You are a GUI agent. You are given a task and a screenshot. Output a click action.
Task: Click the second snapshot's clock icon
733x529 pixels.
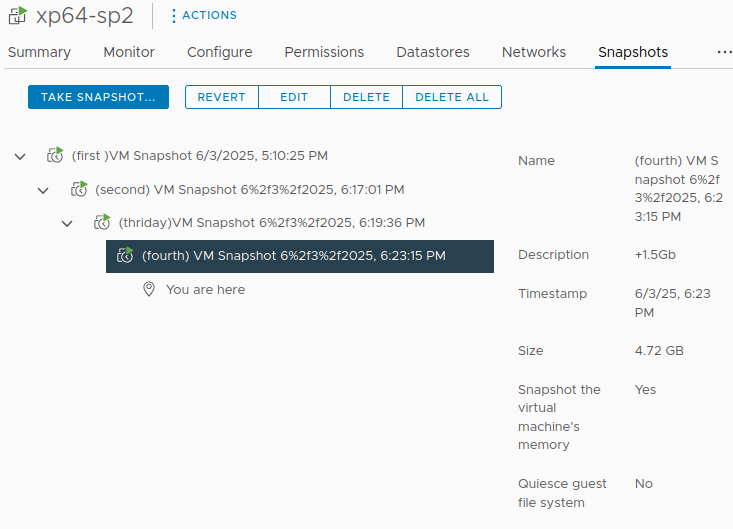coord(79,189)
